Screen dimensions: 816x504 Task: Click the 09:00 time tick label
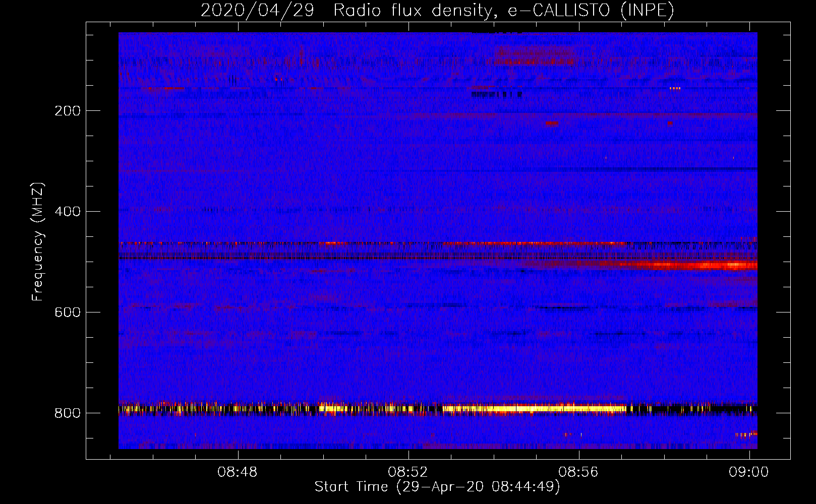[749, 472]
